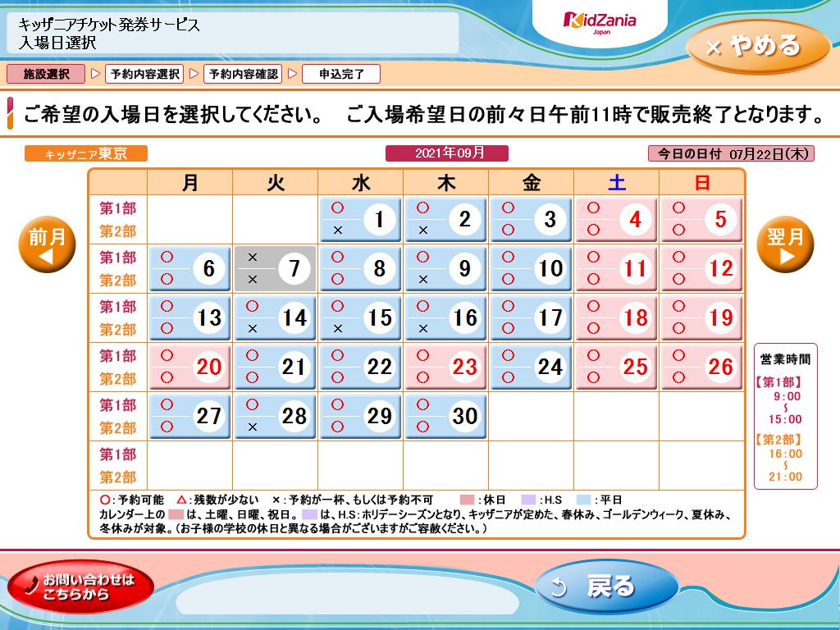840x630 pixels.
Task: Click the 火 Tuesday column header
Action: point(276,183)
